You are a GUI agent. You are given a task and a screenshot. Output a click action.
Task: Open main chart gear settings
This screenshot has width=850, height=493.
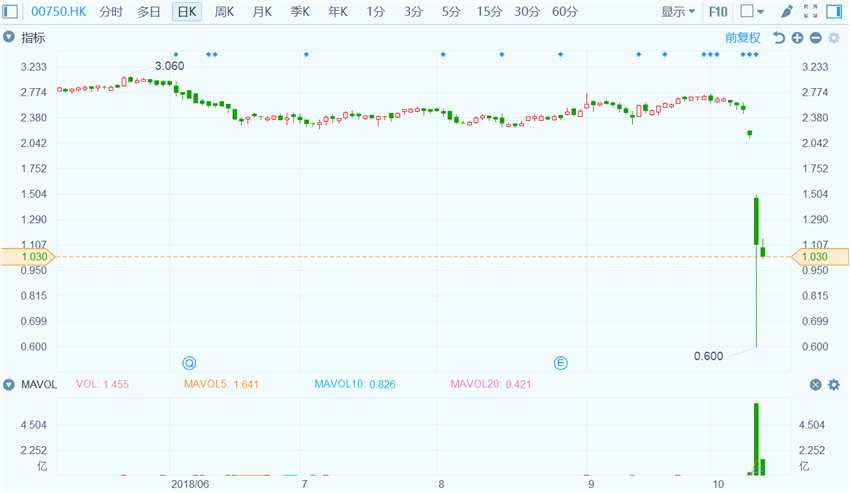834,37
